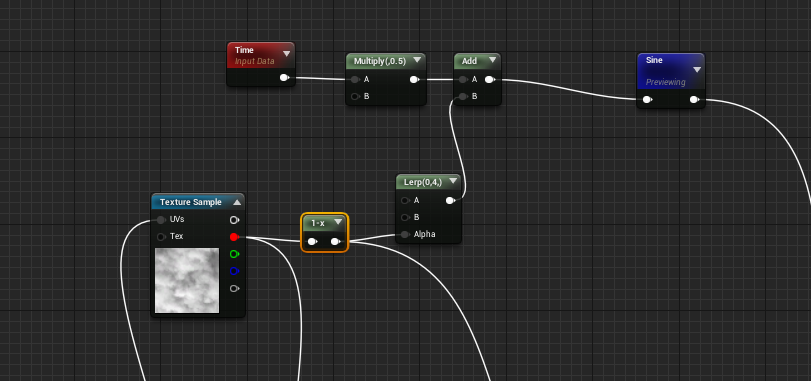Click the Texture Sample UVs input pin
The height and width of the screenshot is (381, 811).
point(161,220)
